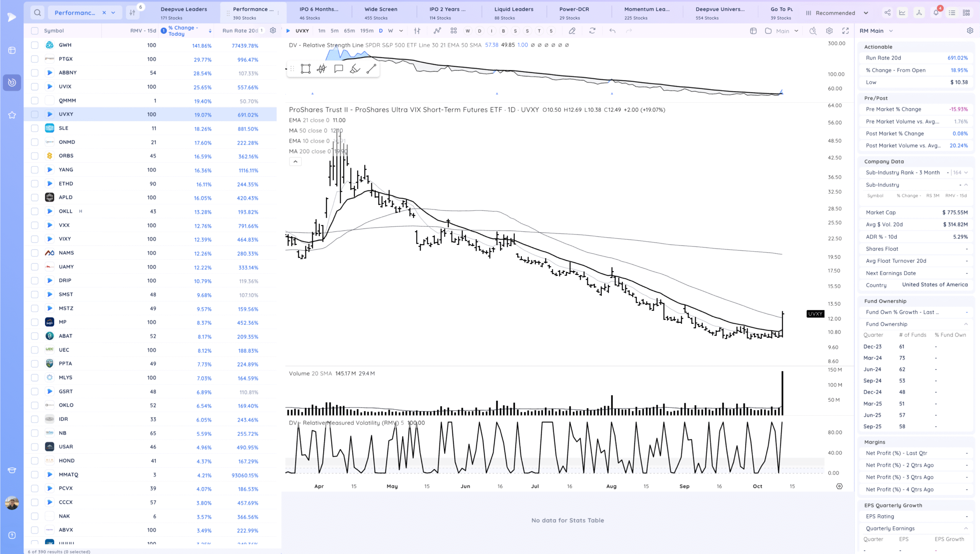Click the chart fullscreen icon

[845, 31]
